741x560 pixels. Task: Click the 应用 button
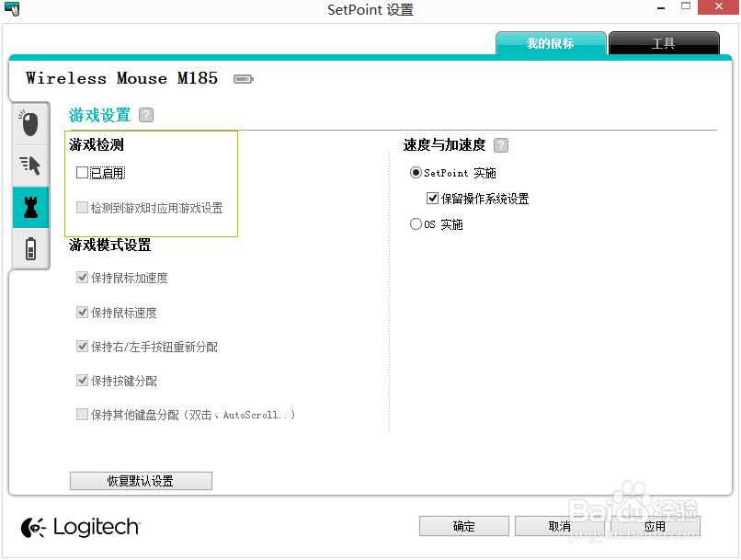pos(655,527)
